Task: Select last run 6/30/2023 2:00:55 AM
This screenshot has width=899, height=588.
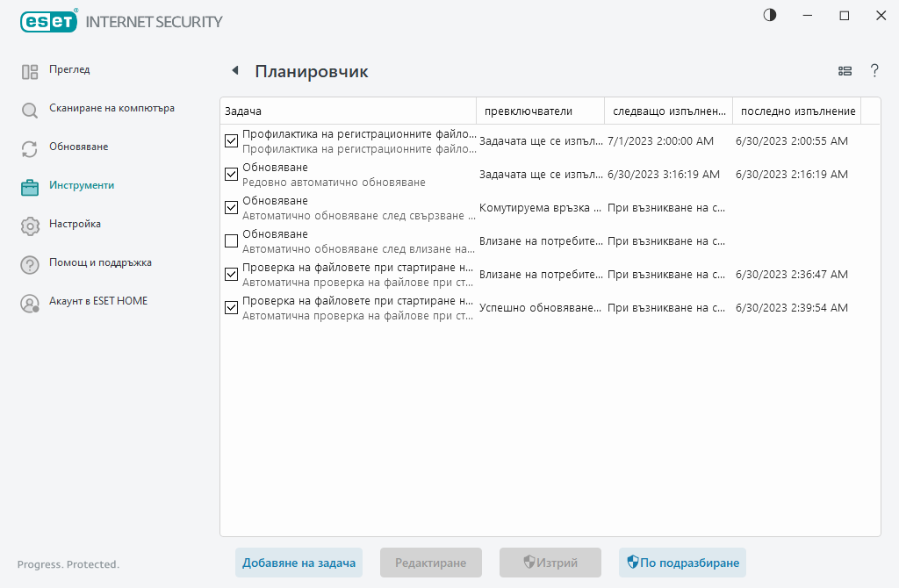Action: [x=792, y=141]
